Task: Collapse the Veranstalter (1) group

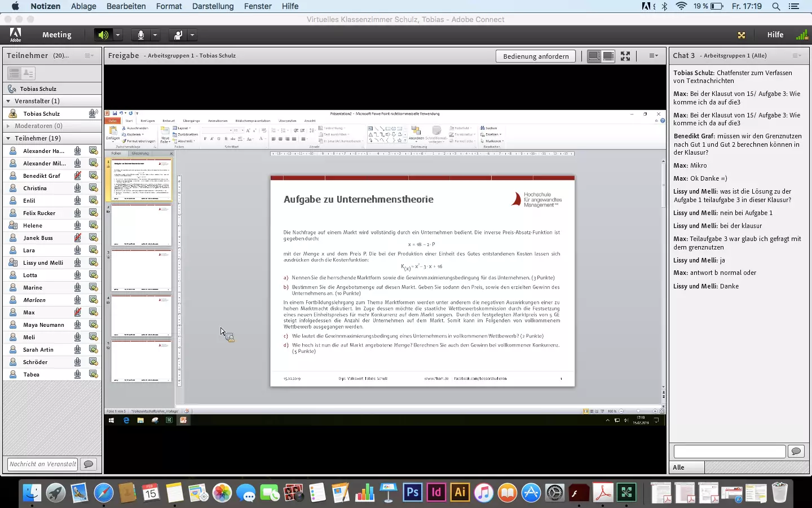Action: coord(8,101)
